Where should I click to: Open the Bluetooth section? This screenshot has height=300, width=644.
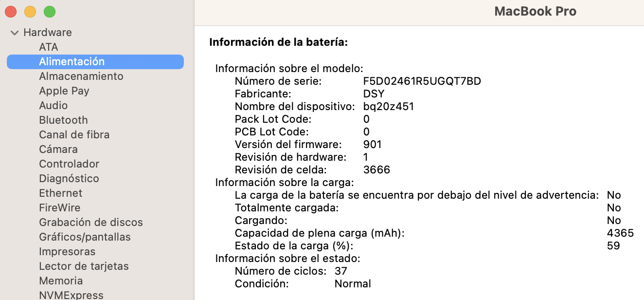pos(64,120)
